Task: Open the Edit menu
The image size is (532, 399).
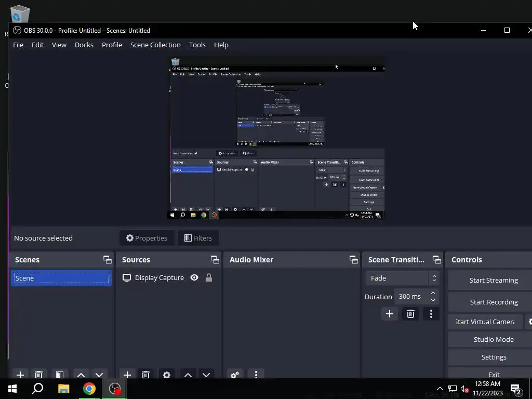Action: pos(37,45)
